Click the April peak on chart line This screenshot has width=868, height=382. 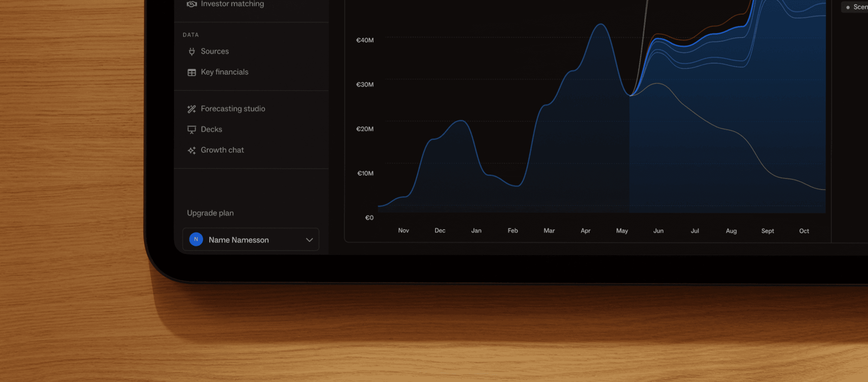coord(601,24)
